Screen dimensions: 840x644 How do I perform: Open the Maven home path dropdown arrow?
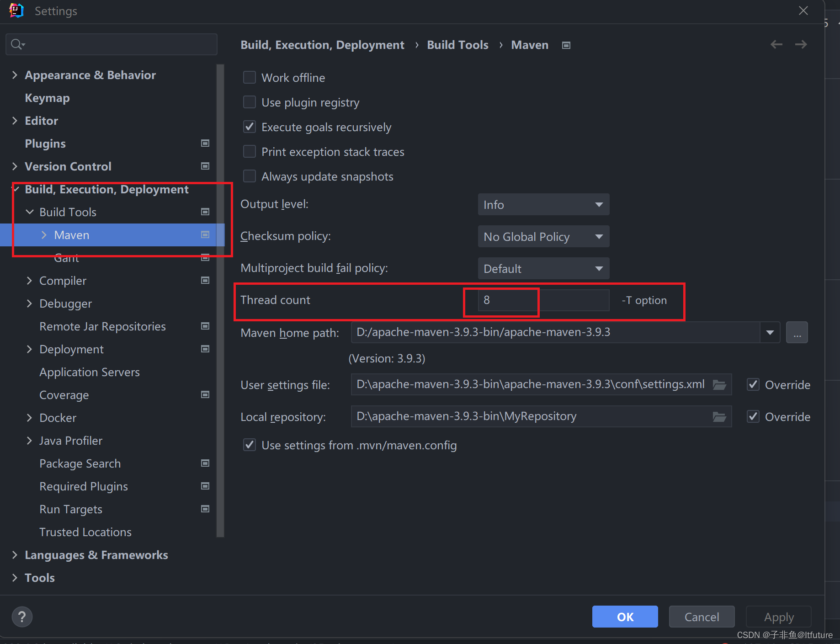click(770, 332)
